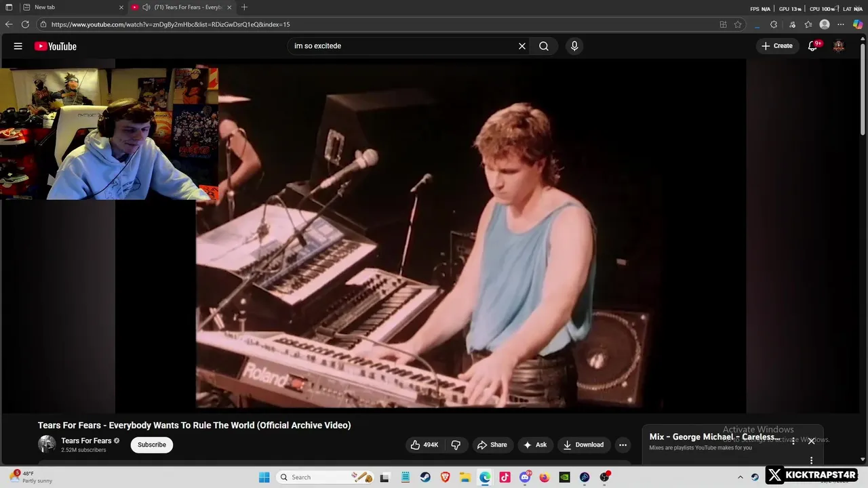This screenshot has width=868, height=488.
Task: Open the Tears For Fears channel name link
Action: click(86, 441)
